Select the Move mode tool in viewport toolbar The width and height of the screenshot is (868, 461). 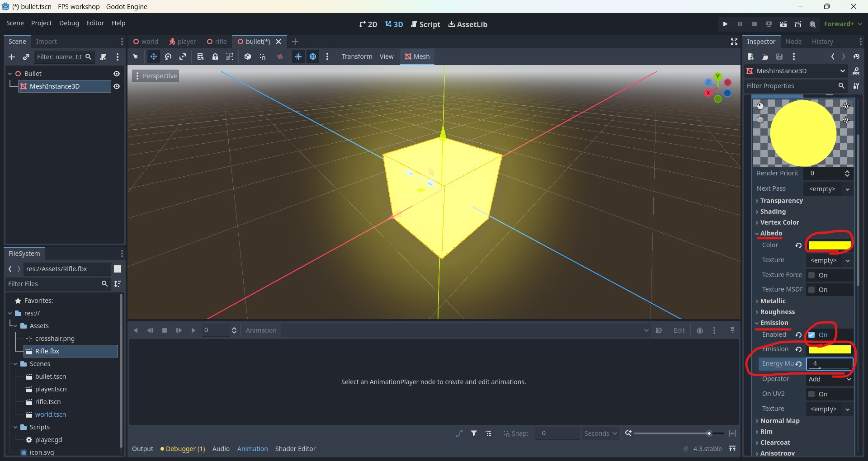tap(153, 56)
